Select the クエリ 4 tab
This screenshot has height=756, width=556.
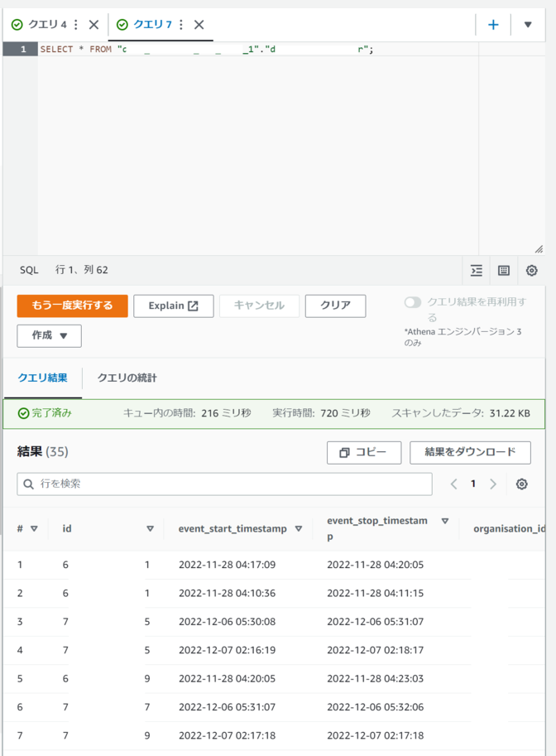[41, 25]
